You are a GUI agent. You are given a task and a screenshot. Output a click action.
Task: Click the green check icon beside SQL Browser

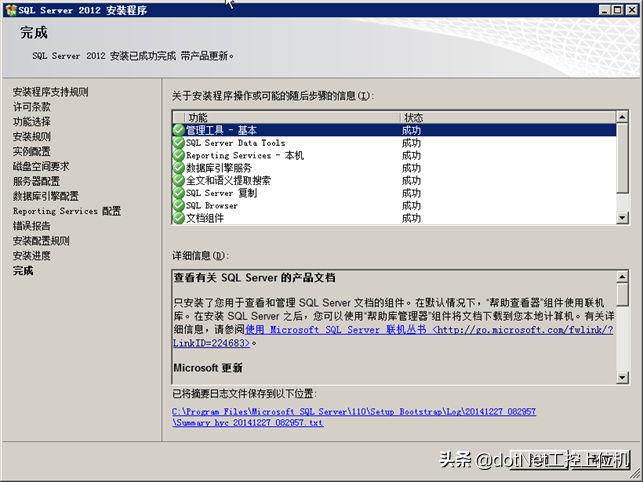pyautogui.click(x=178, y=206)
